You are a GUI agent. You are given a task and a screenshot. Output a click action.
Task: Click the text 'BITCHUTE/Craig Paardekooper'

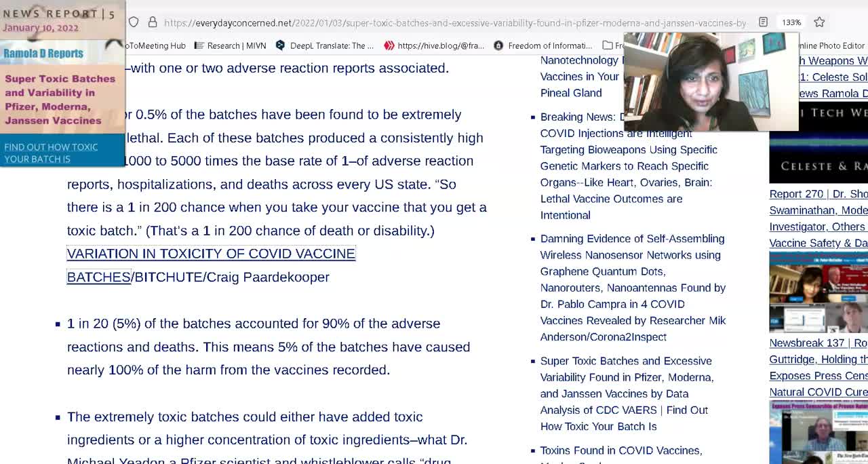coord(232,277)
